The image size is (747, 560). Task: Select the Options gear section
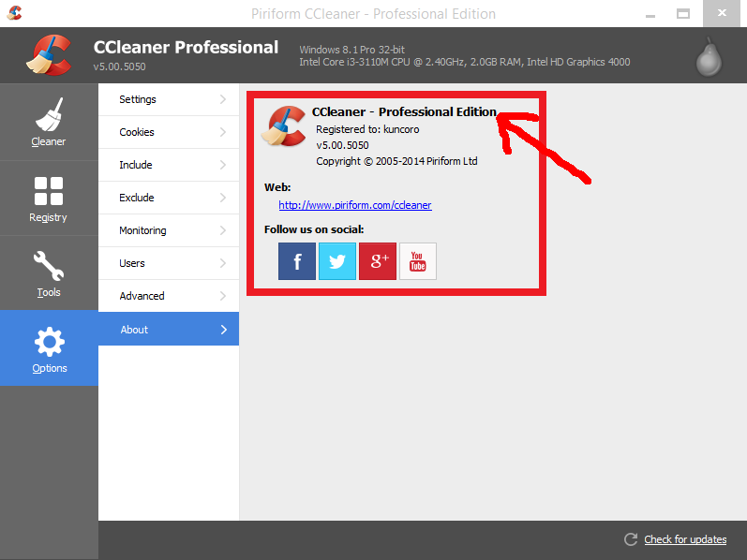49,348
